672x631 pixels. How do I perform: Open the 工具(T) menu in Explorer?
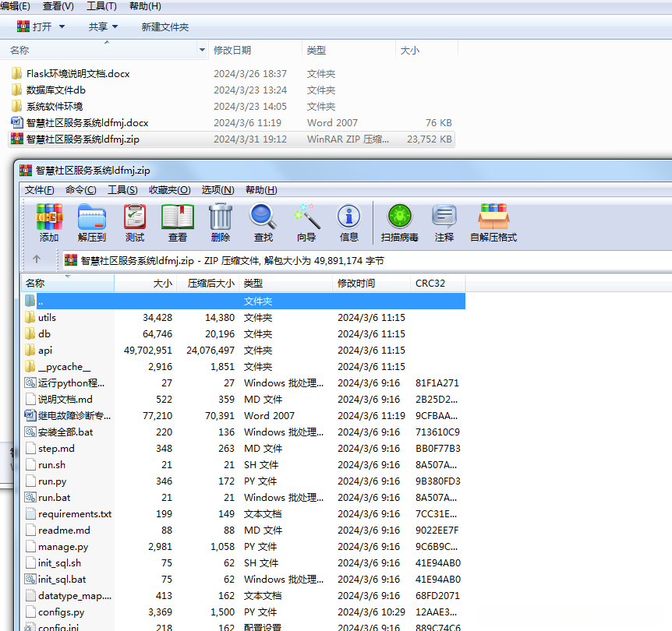click(101, 6)
